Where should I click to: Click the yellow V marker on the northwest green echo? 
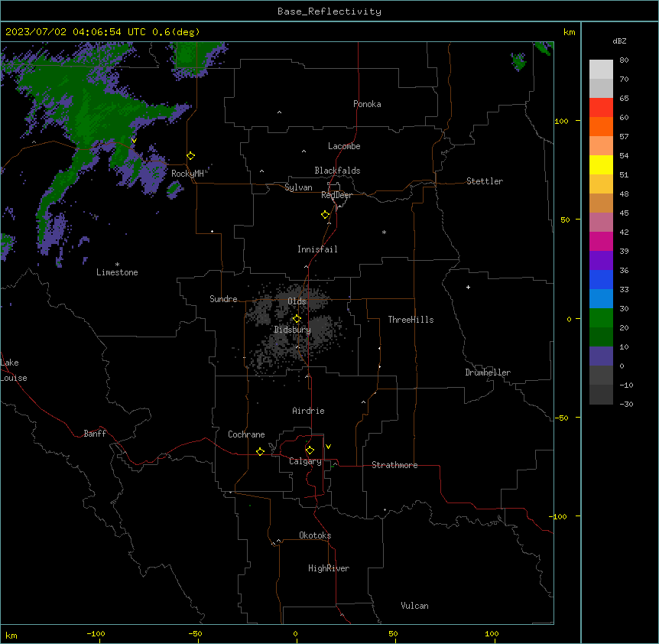click(x=134, y=141)
